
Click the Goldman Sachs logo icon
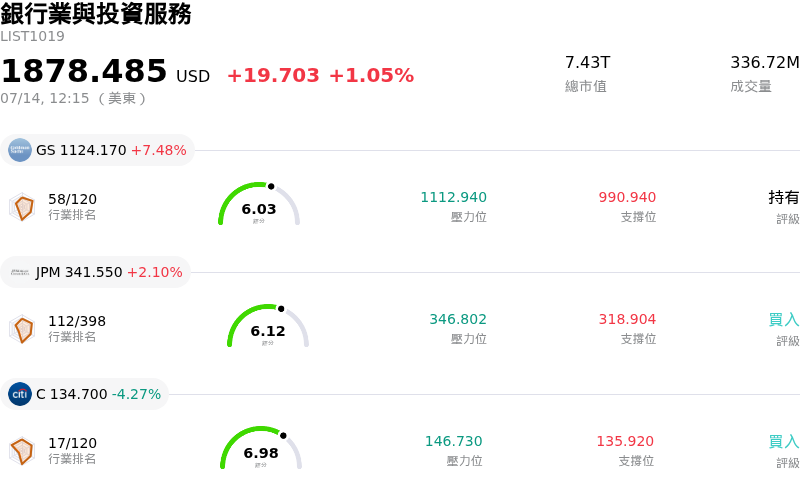point(20,150)
